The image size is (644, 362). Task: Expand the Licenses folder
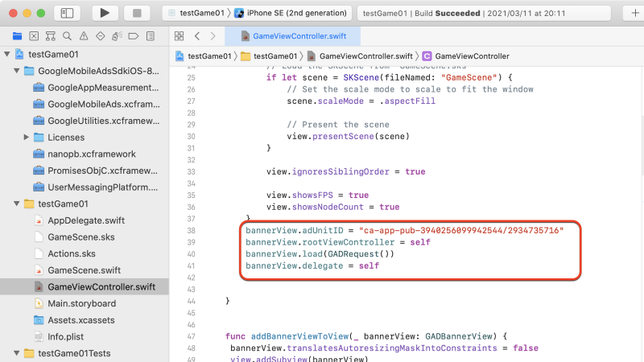[x=26, y=137]
